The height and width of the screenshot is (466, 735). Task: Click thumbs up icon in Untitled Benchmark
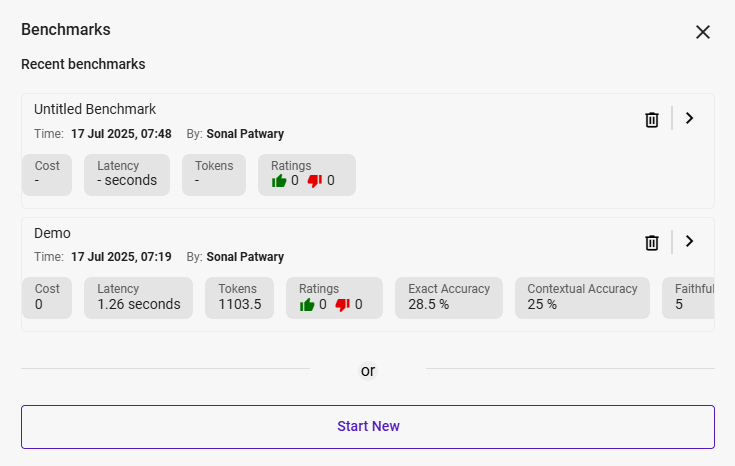279,181
